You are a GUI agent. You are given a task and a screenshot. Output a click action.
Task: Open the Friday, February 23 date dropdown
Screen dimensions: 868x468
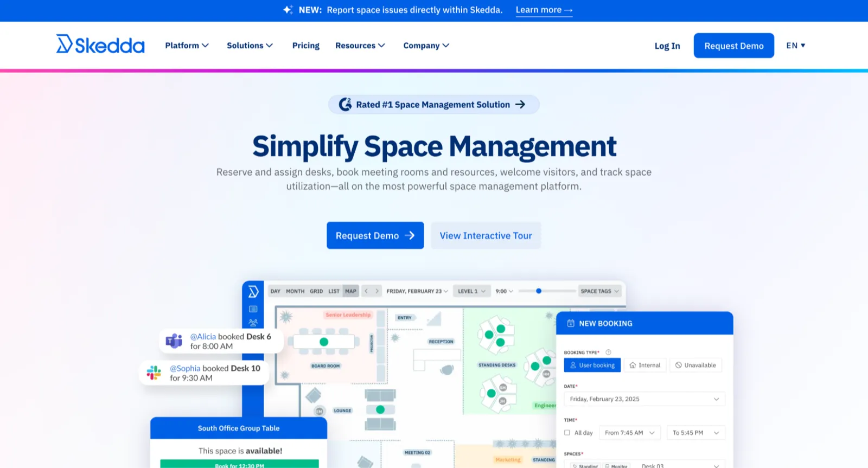(x=417, y=291)
